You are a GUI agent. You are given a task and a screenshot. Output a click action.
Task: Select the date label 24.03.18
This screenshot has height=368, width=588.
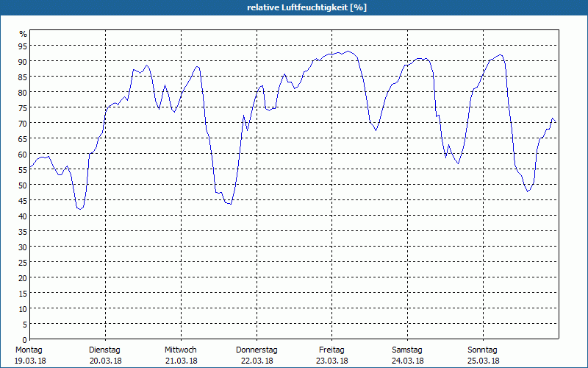tap(408, 361)
